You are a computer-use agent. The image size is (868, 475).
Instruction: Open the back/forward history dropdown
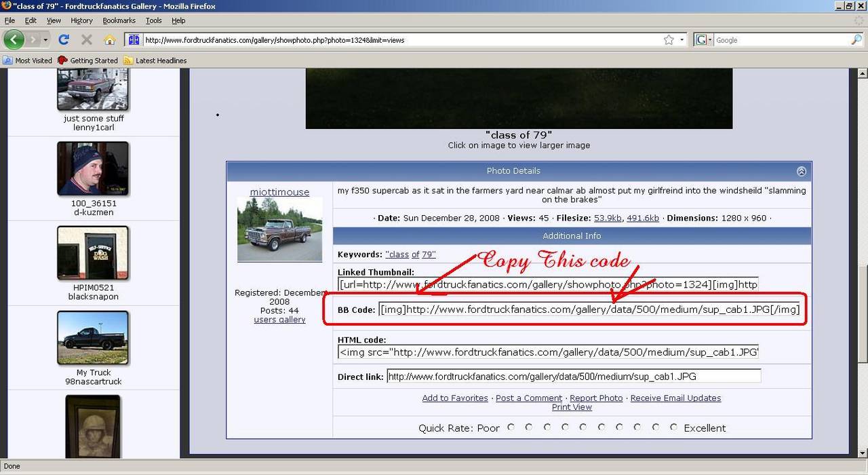click(x=45, y=40)
